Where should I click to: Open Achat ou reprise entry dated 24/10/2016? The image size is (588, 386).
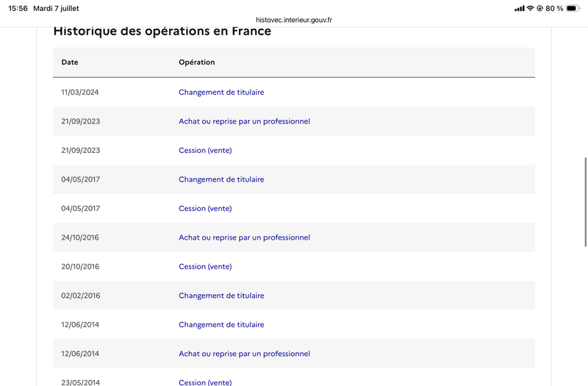(244, 237)
